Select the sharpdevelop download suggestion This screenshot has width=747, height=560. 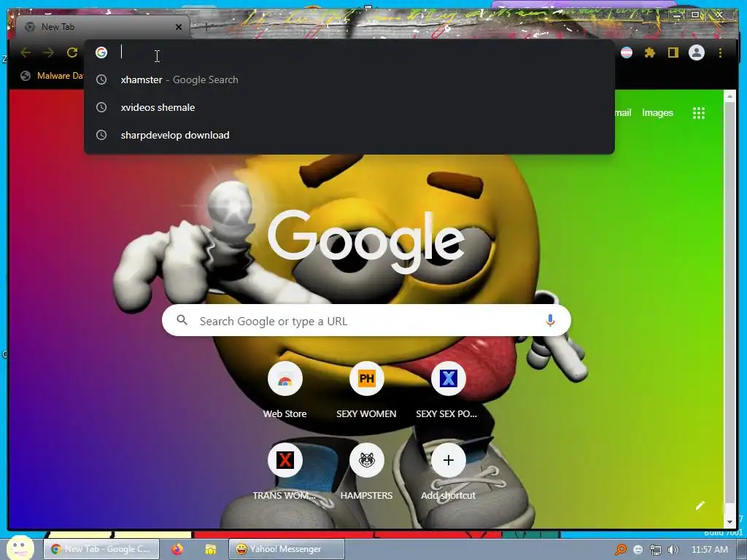click(x=349, y=135)
